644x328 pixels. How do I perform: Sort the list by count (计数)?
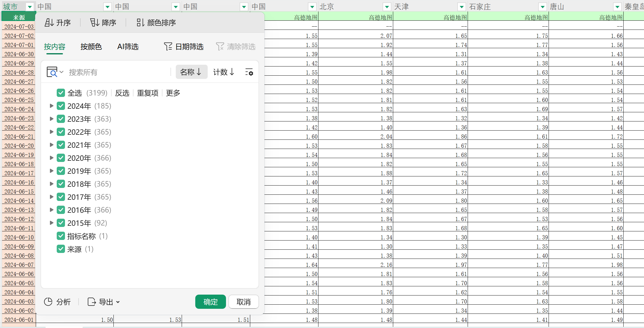click(224, 72)
